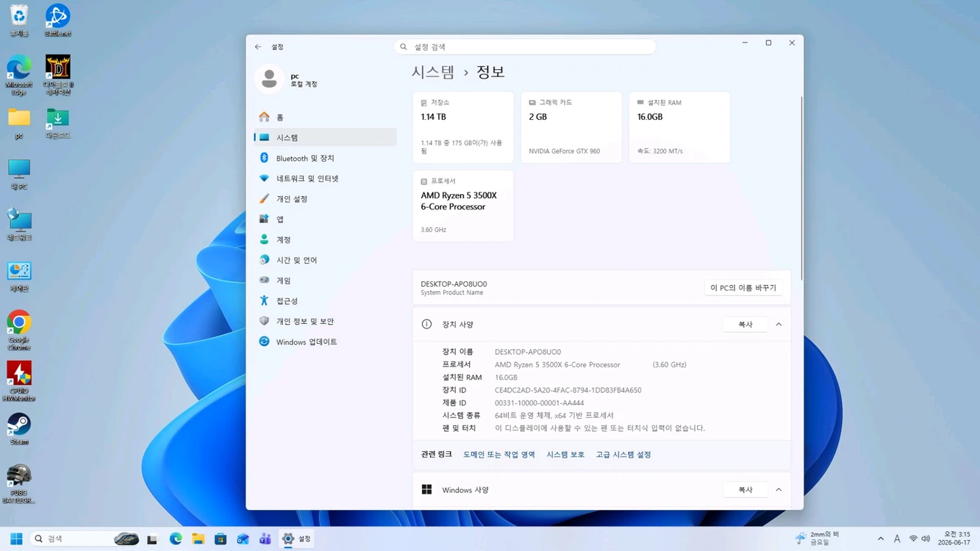Open the pc folder on desktop

coord(19,123)
